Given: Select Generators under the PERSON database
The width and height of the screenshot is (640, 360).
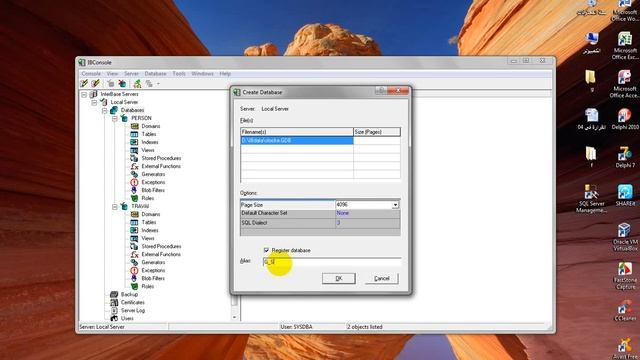Looking at the screenshot, I should pos(153,174).
